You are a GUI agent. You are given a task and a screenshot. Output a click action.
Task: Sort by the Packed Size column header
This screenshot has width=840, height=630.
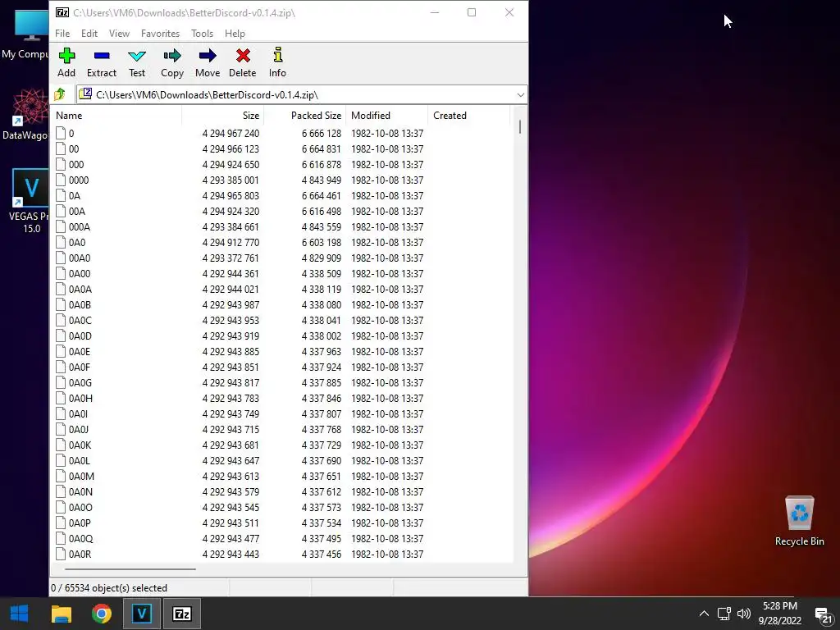pos(305,115)
